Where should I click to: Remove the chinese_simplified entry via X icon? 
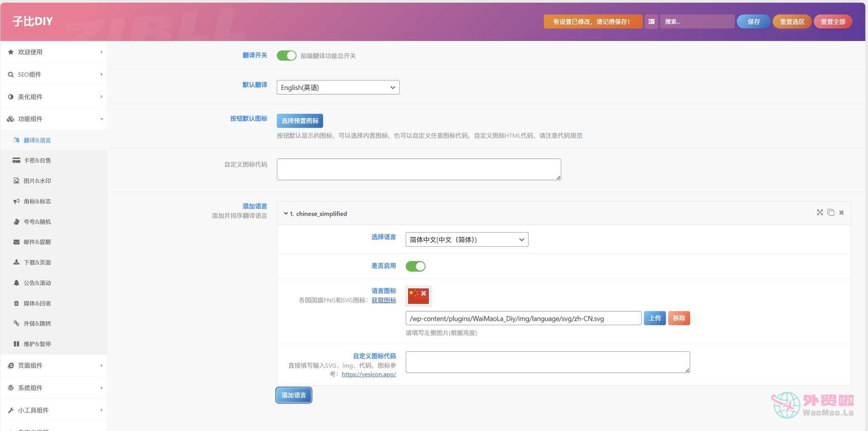coord(841,213)
